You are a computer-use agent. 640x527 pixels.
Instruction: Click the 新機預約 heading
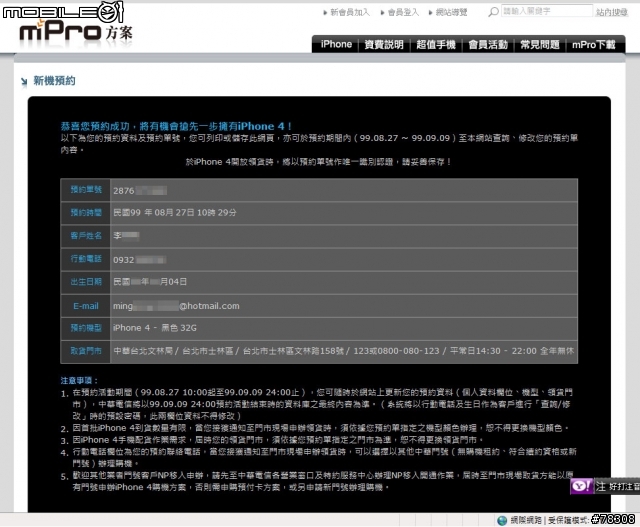(54, 81)
